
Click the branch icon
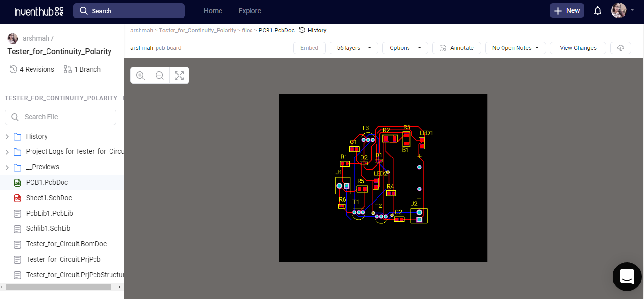pyautogui.click(x=67, y=69)
